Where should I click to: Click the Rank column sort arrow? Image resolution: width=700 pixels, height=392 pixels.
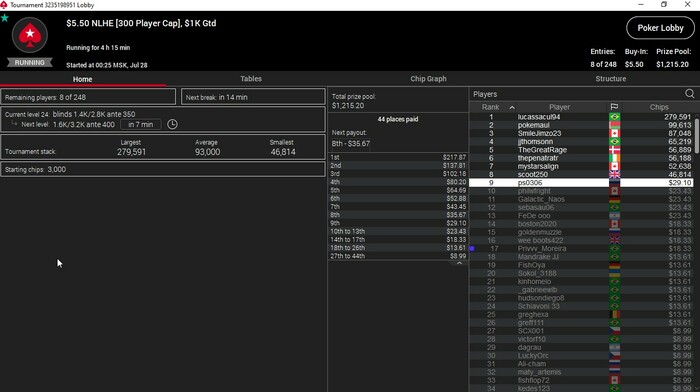512,107
